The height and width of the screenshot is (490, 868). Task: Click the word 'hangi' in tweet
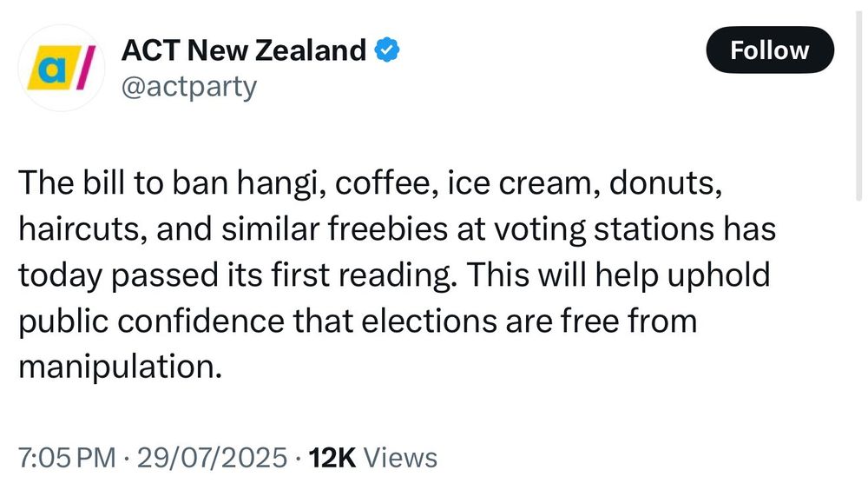(x=280, y=183)
